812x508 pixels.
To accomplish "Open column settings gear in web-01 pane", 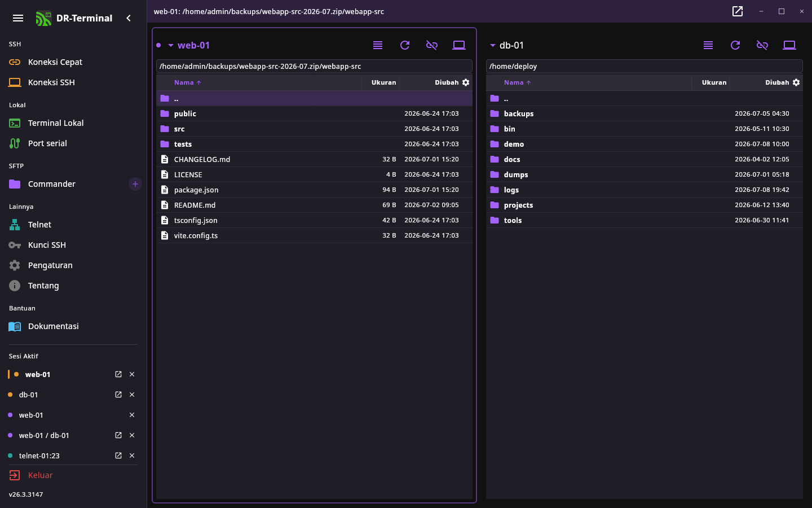I will (x=466, y=82).
